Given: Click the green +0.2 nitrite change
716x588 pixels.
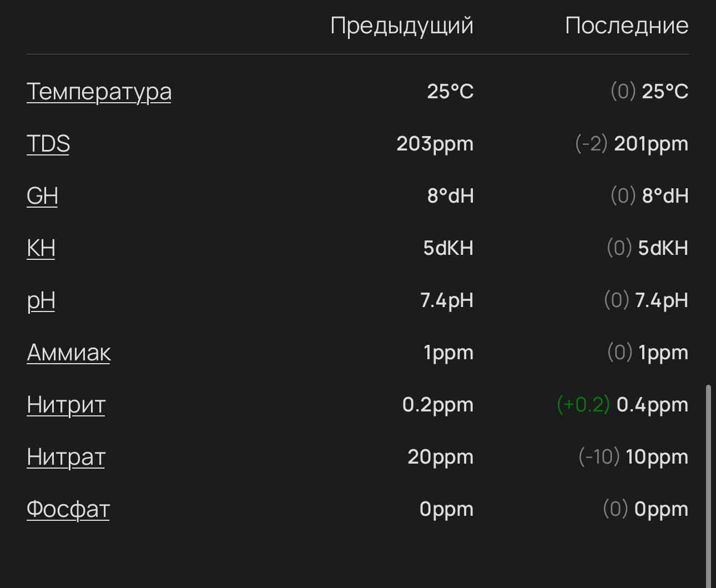Looking at the screenshot, I should tap(583, 405).
